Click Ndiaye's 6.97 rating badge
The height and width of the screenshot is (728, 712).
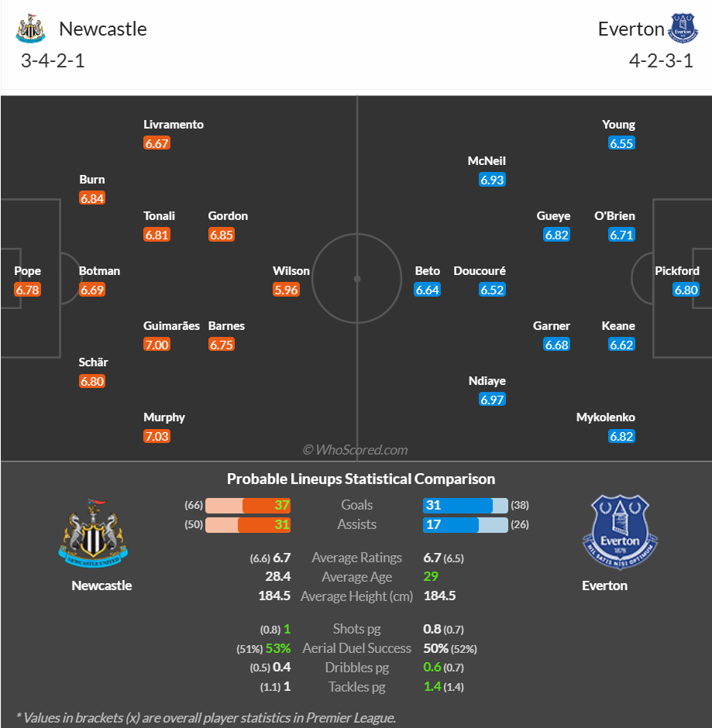pyautogui.click(x=492, y=400)
